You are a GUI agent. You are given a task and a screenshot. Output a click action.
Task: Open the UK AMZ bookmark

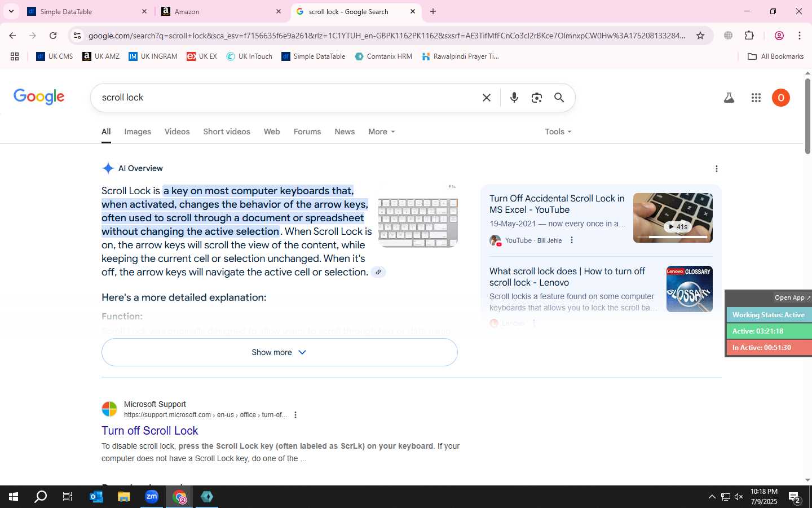pyautogui.click(x=101, y=56)
